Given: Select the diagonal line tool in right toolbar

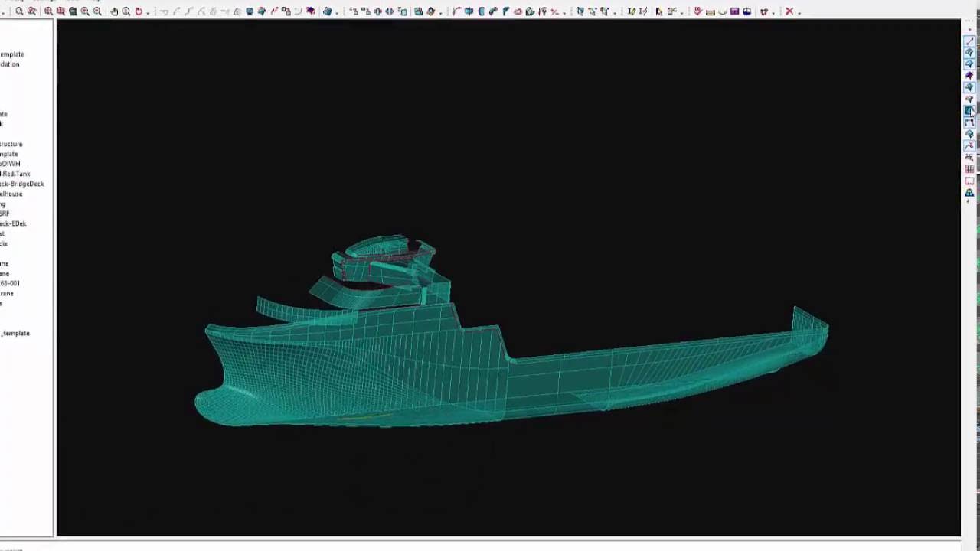Looking at the screenshot, I should coord(969,41).
